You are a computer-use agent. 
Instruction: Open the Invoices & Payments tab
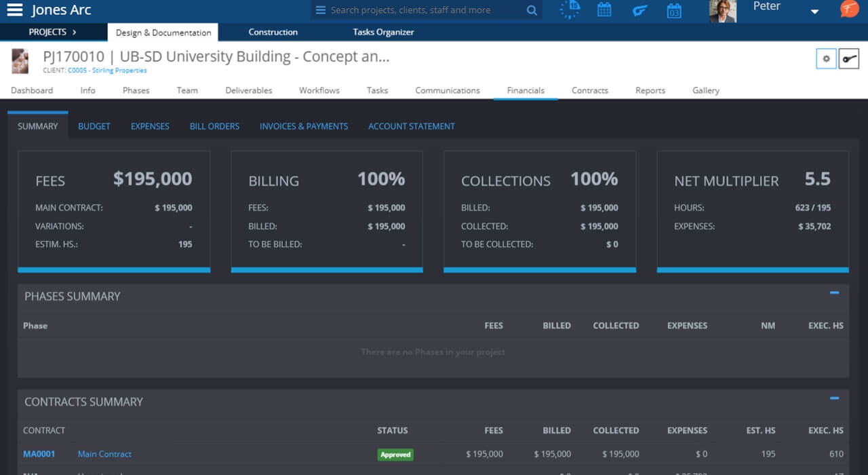pyautogui.click(x=303, y=126)
